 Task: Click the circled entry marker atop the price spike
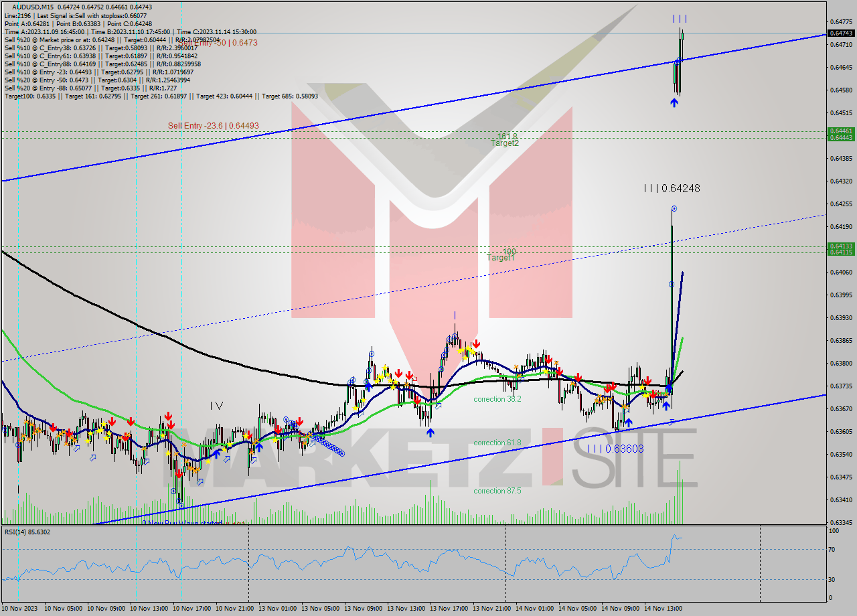(x=673, y=208)
